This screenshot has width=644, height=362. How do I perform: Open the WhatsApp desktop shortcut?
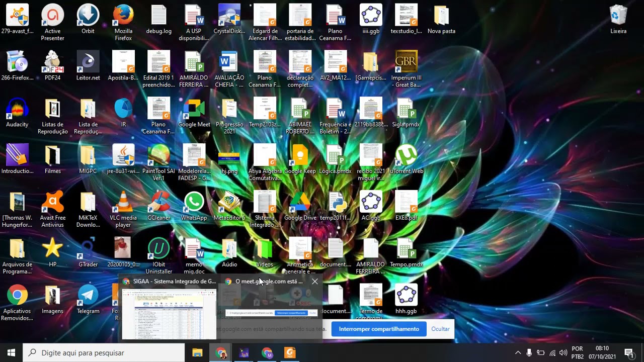194,206
